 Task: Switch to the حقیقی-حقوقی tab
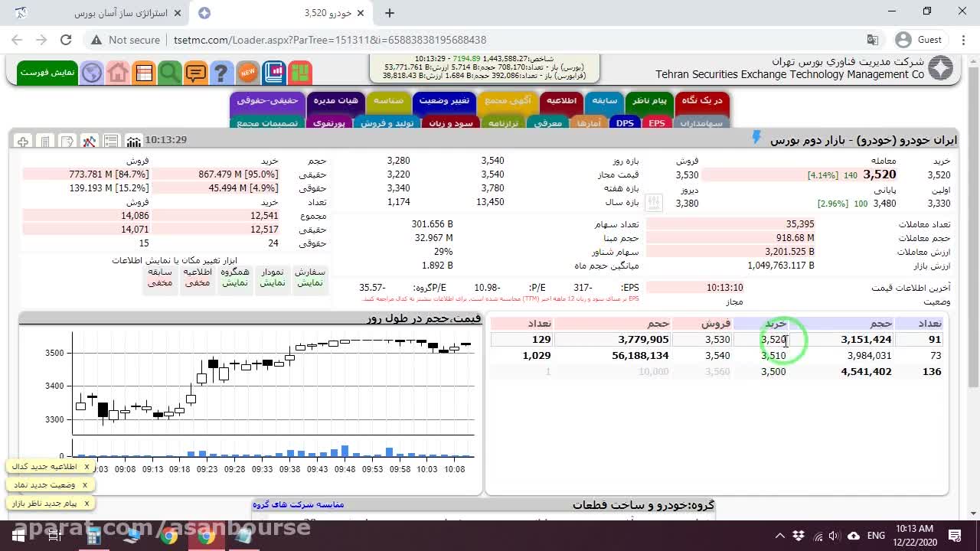(267, 101)
